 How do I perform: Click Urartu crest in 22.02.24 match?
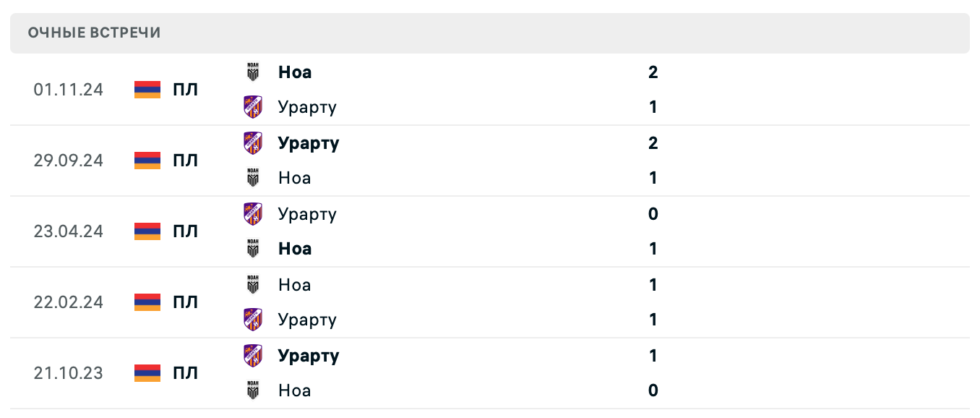coord(252,320)
